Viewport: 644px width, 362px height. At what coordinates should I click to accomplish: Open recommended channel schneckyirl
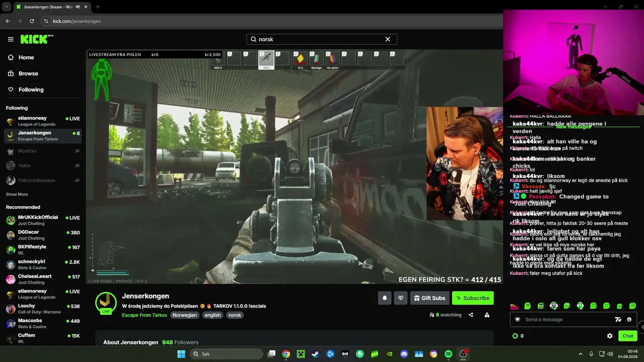pos(43,264)
